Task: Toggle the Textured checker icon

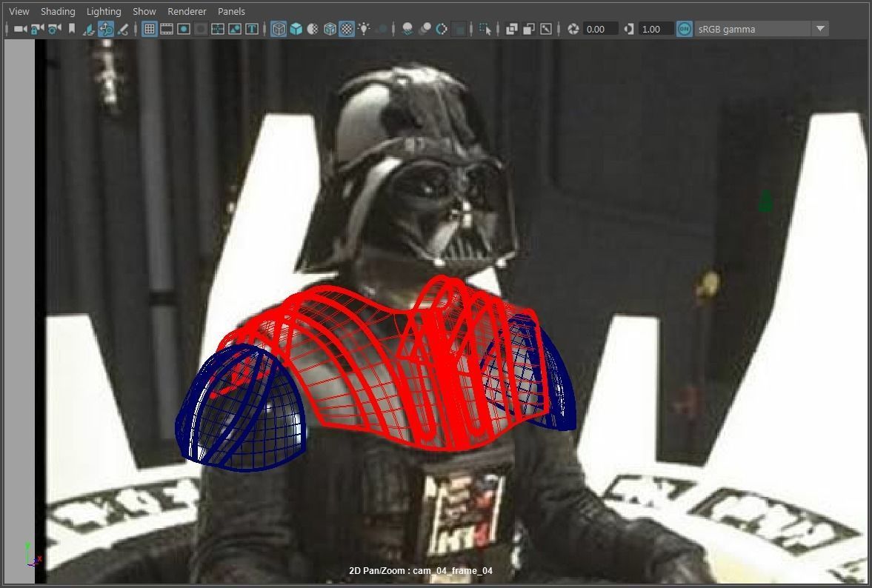Action: [347, 29]
